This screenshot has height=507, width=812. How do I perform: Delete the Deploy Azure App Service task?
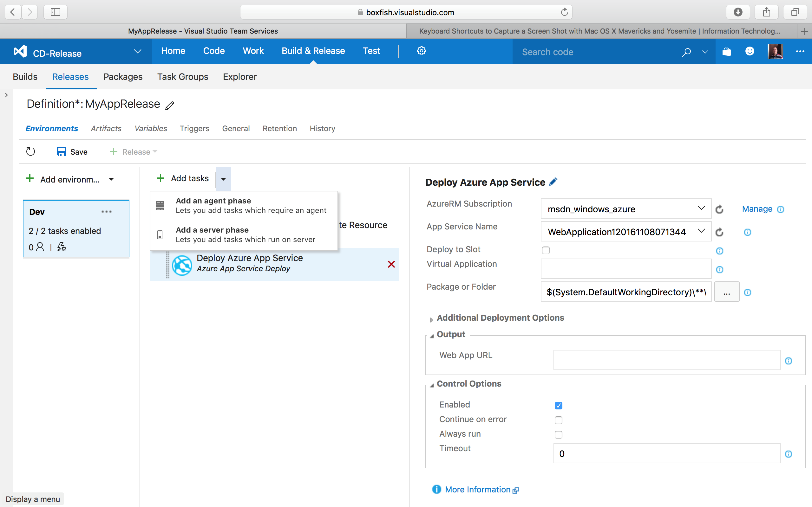(391, 264)
